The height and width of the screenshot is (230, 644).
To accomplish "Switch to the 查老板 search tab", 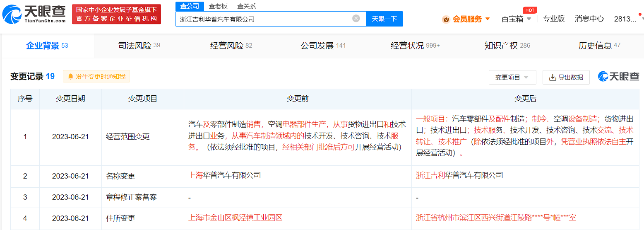I will point(218,6).
